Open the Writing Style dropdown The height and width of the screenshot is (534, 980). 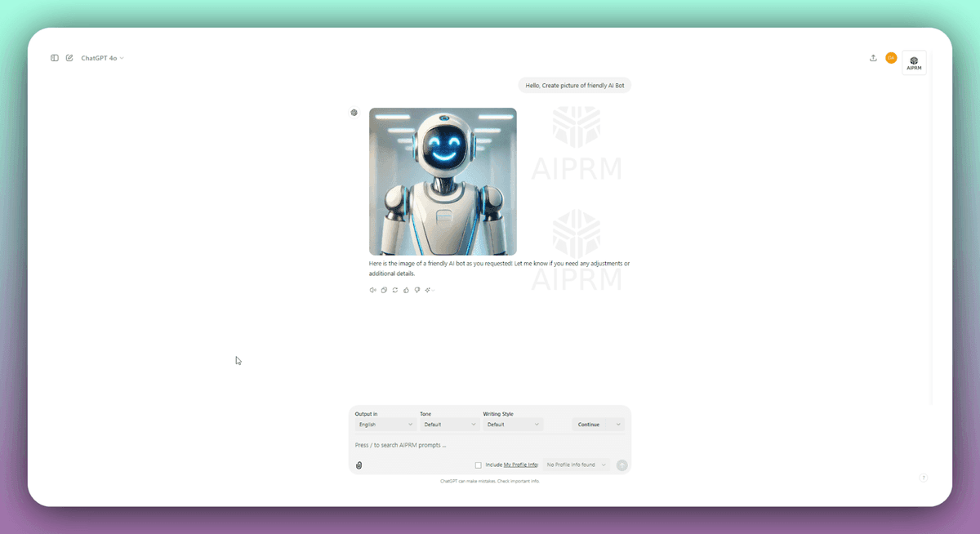[513, 425]
